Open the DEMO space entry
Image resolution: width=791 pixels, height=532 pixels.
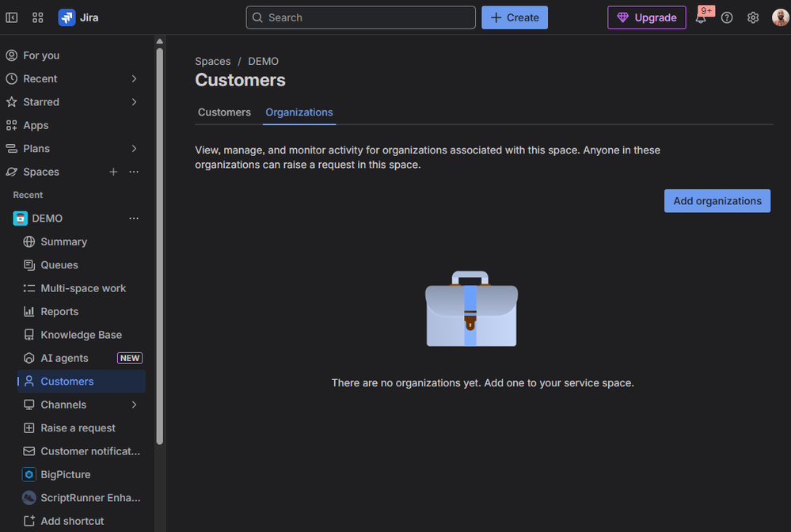pos(47,218)
